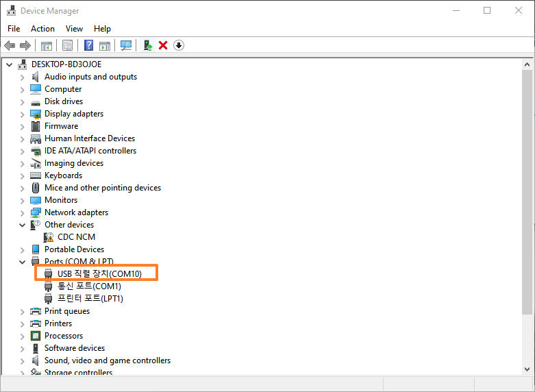Screen dimensions: 535x392
Task: Collapse the DESKTOP-BD3OJOE root node
Action: point(9,64)
